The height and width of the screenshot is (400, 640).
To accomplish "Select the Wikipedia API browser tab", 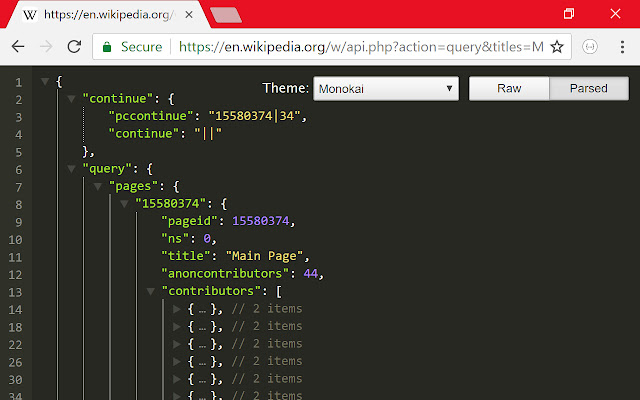I will coord(110,16).
